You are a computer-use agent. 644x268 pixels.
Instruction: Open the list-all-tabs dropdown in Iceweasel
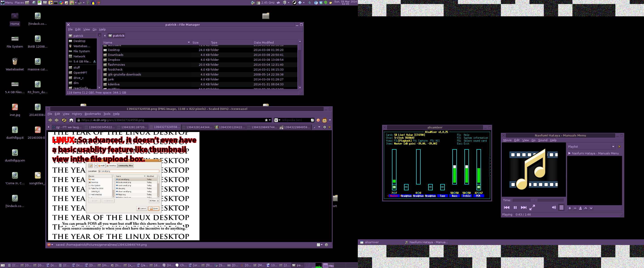[x=319, y=127]
